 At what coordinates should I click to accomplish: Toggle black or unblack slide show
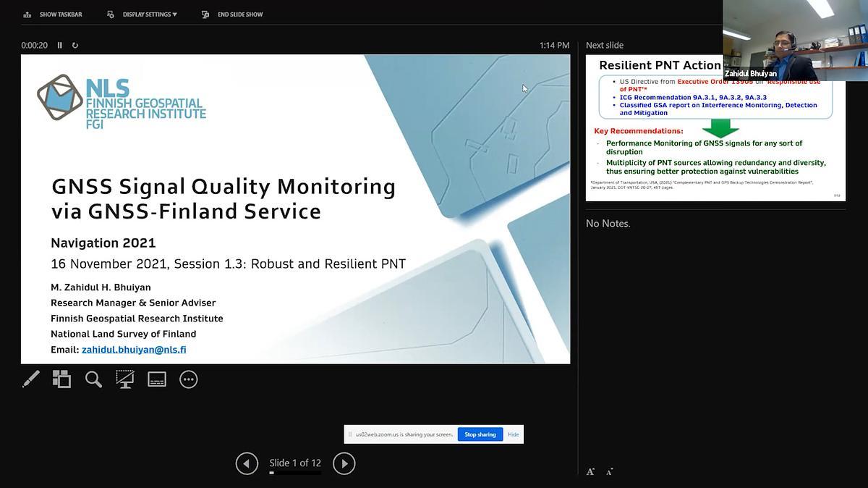coord(125,379)
